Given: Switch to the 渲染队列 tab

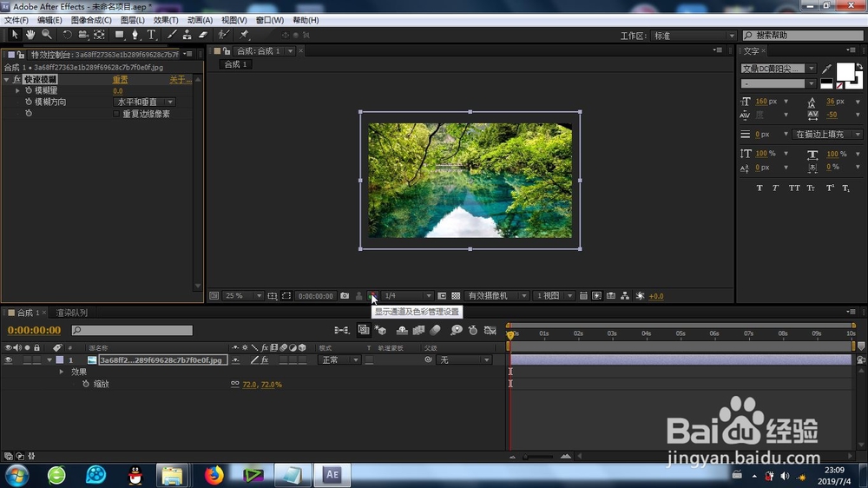Looking at the screenshot, I should 71,313.
